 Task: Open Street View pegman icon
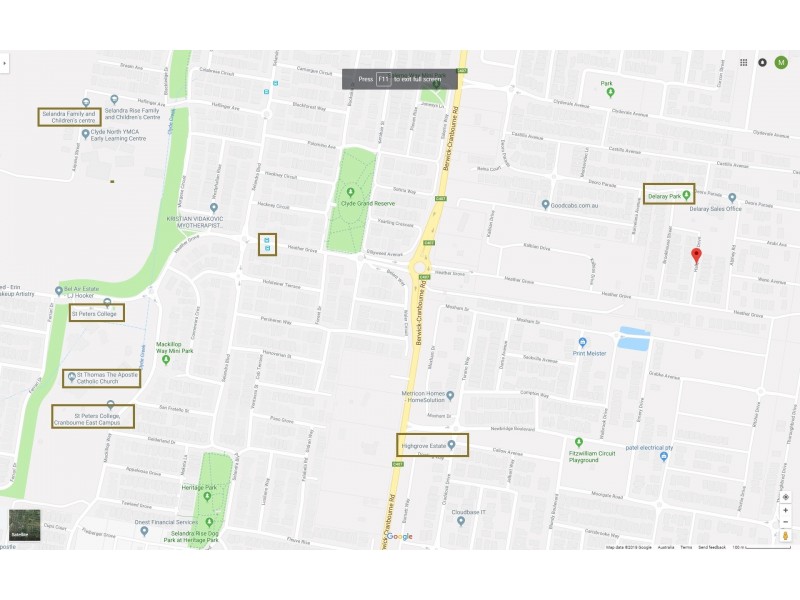[x=786, y=536]
